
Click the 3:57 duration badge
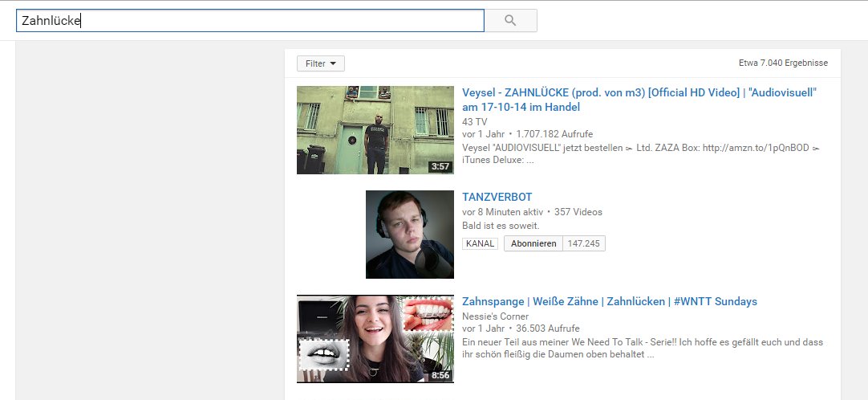[440, 166]
